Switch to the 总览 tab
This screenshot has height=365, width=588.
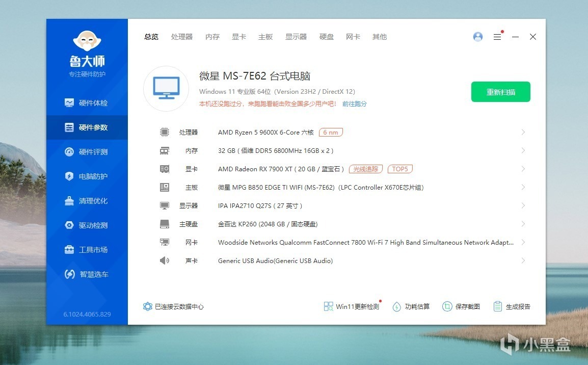pyautogui.click(x=151, y=37)
